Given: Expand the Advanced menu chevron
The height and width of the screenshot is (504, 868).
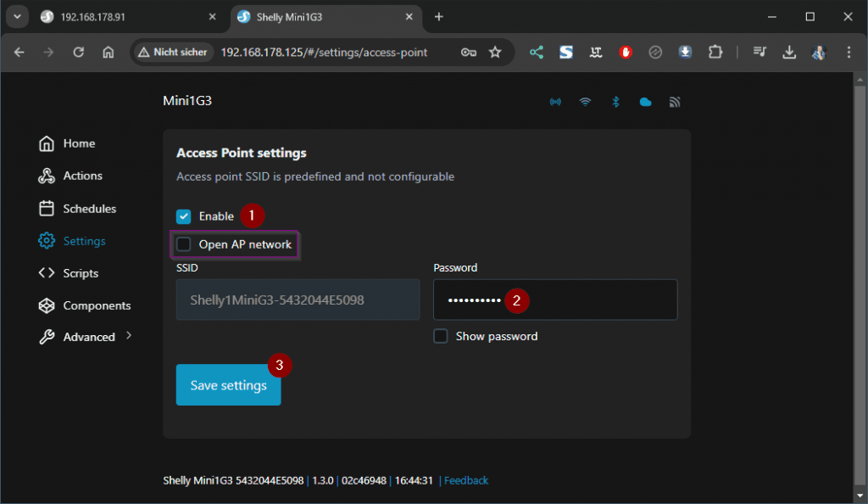Looking at the screenshot, I should pyautogui.click(x=129, y=336).
